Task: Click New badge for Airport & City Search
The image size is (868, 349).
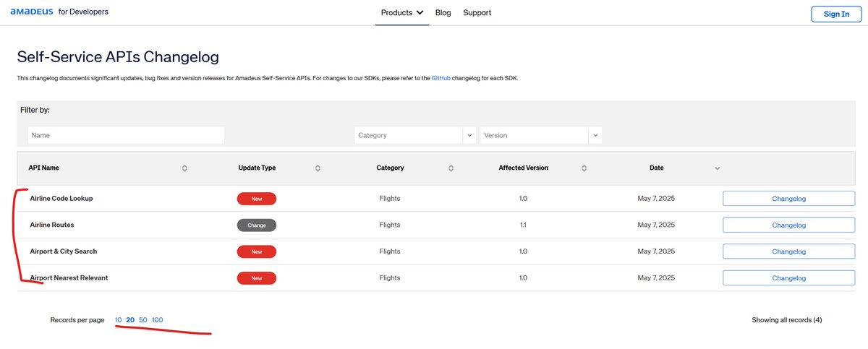Action: 257,251
